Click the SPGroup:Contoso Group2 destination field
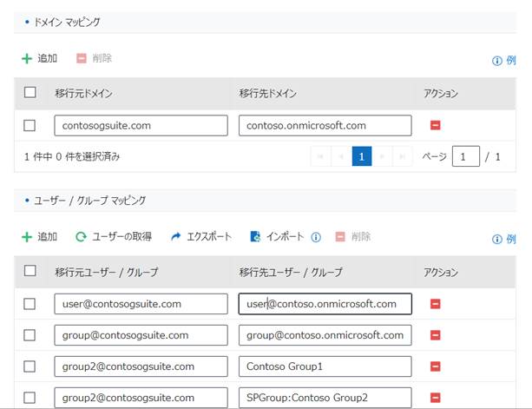 (325, 398)
